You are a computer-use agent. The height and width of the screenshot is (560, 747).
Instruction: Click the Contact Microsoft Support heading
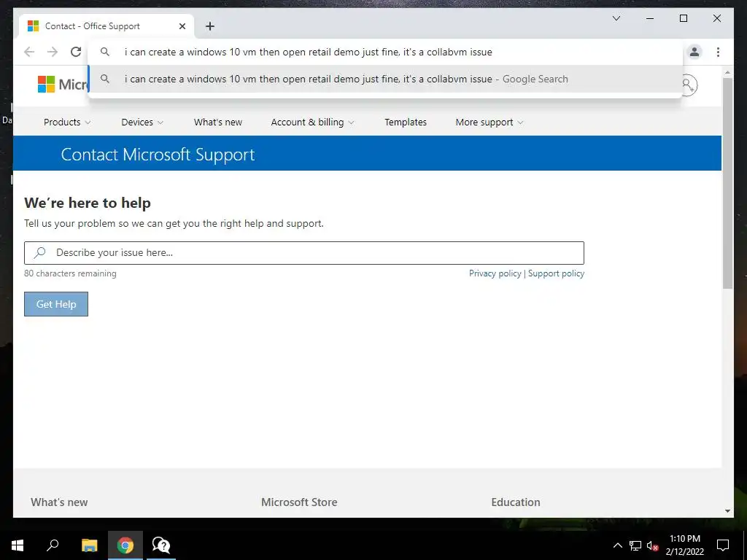(158, 155)
